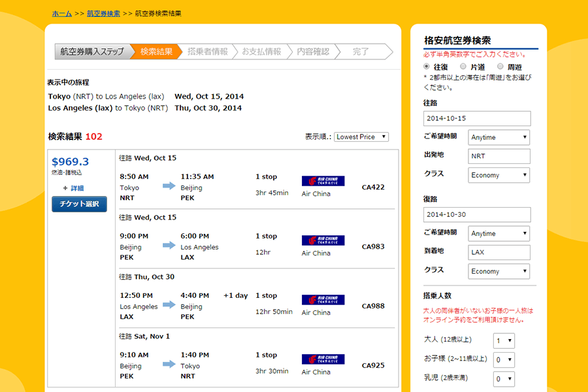Click the チケット選択 button
Image resolution: width=588 pixels, height=392 pixels.
(x=79, y=204)
